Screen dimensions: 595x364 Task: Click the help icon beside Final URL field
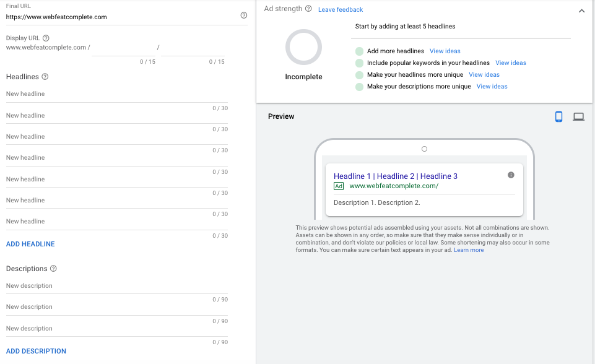244,16
